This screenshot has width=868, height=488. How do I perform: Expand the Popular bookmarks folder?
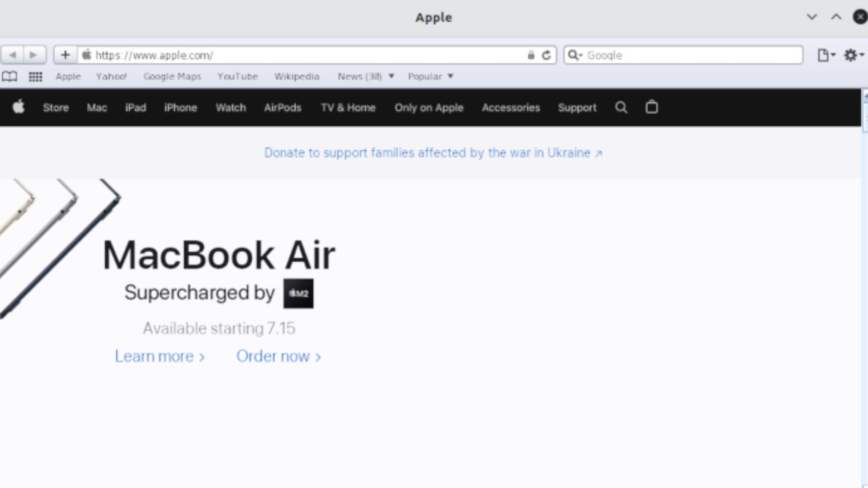pos(430,76)
